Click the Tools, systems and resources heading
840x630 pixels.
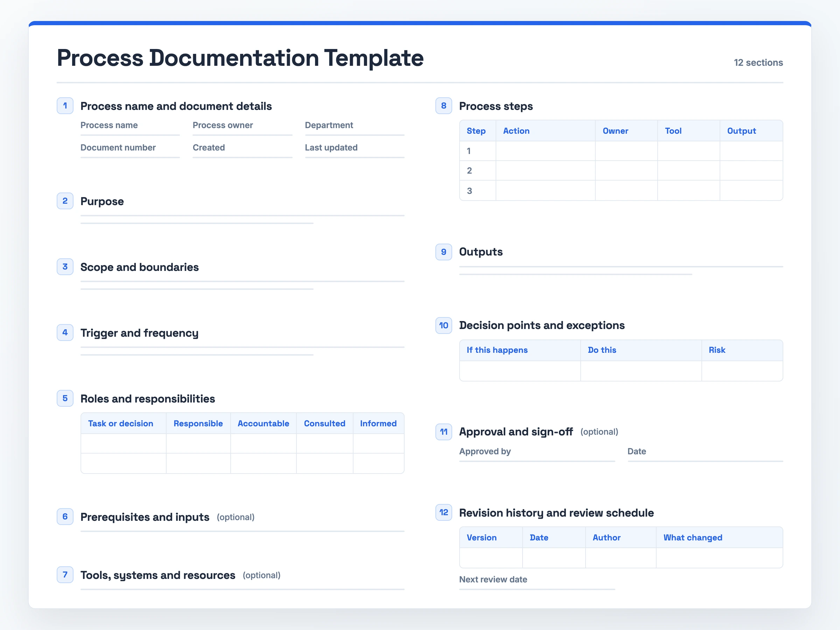[x=158, y=575]
